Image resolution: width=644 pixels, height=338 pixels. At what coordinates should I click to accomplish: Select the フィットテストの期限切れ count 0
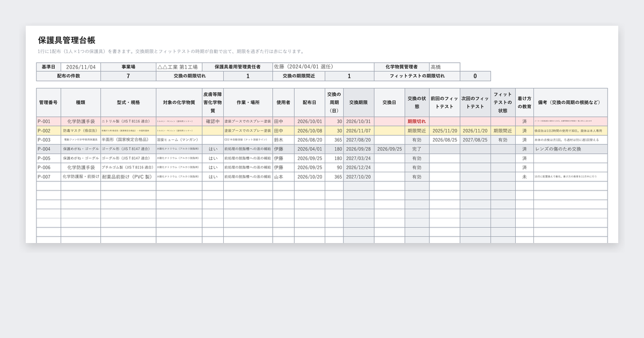point(475,76)
